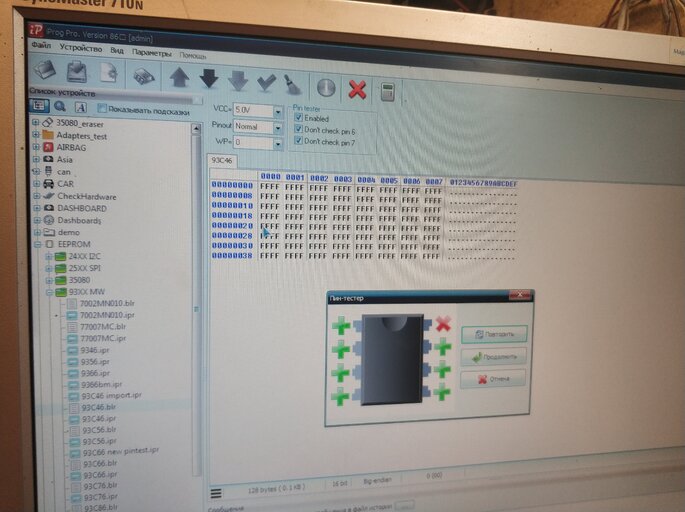Click the red X pin indicator on chip
The width and height of the screenshot is (685, 512).
(443, 324)
